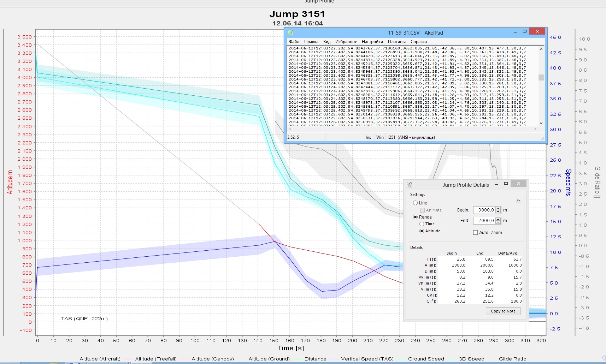606x364 pixels.
Task: Click AkelPad horizontal scrollbar right arrow
Action: 536,129
